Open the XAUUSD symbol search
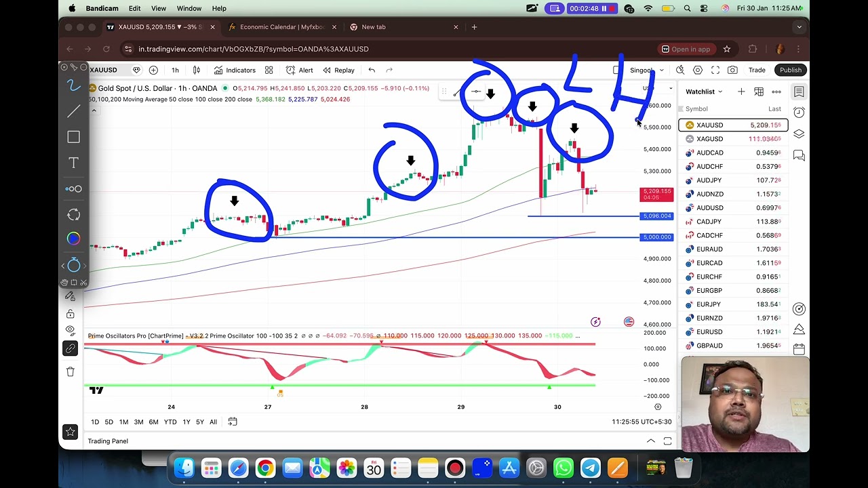The image size is (868, 488). pyautogui.click(x=103, y=70)
